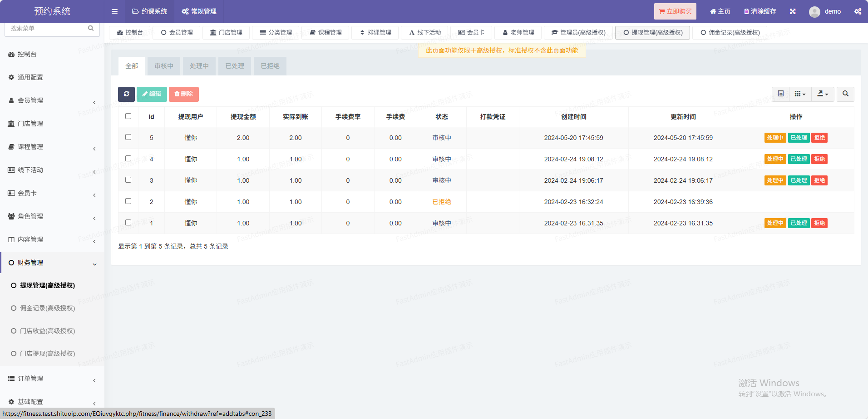Open the export data dropdown

point(823,94)
